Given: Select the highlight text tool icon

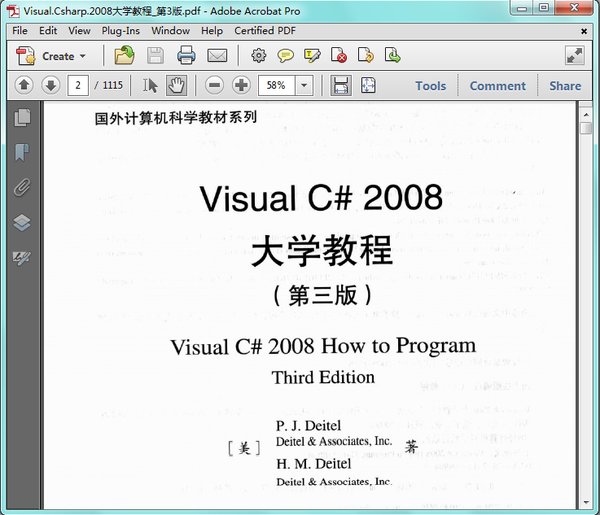Looking at the screenshot, I should (312, 56).
